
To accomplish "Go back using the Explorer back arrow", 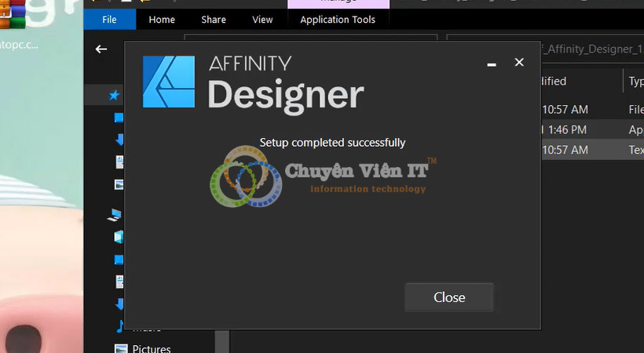I will point(101,49).
